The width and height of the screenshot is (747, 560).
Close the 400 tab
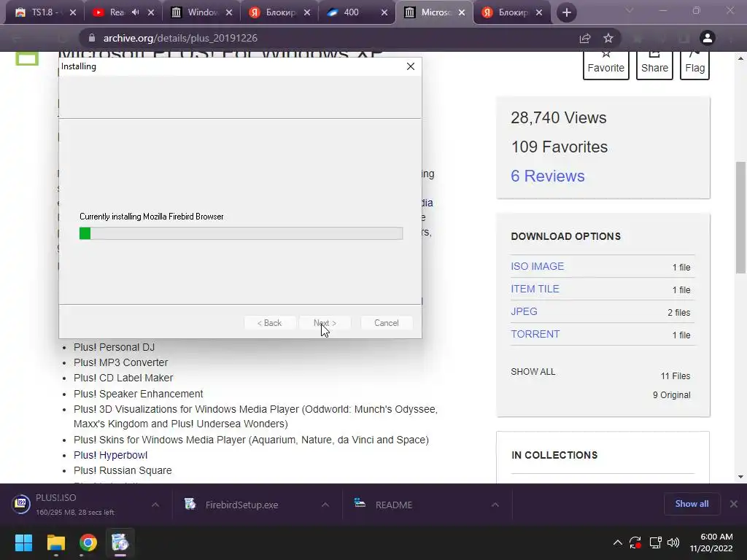384,12
